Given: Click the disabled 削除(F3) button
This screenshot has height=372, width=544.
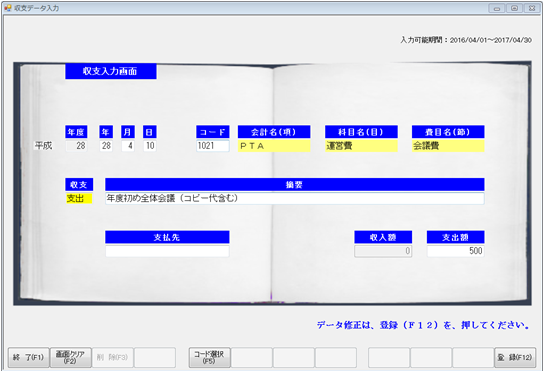Looking at the screenshot, I should tap(113, 357).
